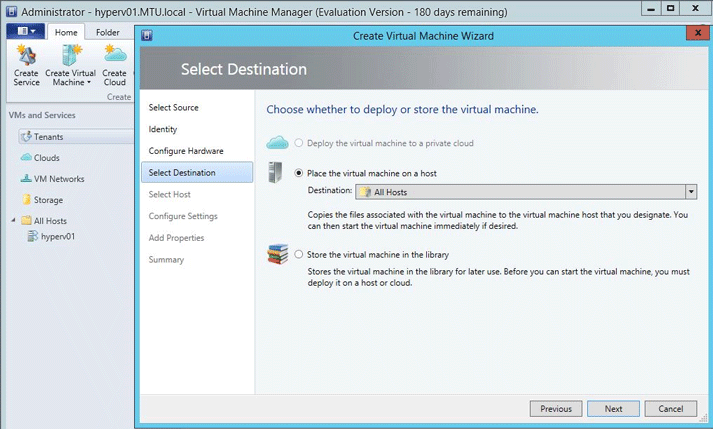Click the Next button
713x429 pixels.
click(x=613, y=408)
